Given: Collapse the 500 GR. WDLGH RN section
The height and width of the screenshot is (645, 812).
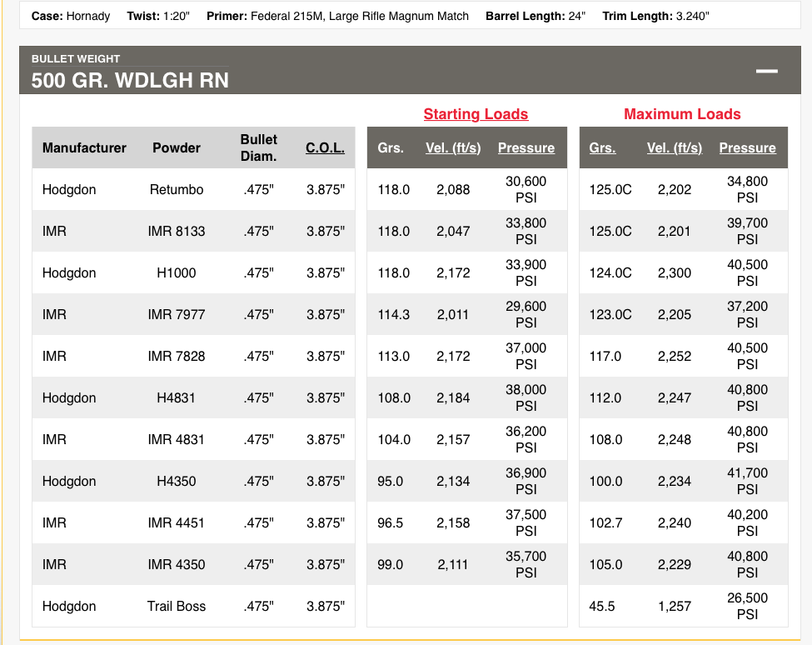Looking at the screenshot, I should pos(766,72).
